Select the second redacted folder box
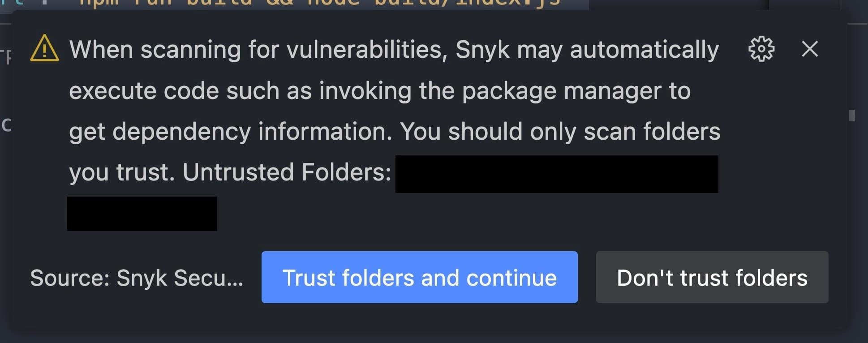Viewport: 868px width, 343px height. pyautogui.click(x=142, y=214)
